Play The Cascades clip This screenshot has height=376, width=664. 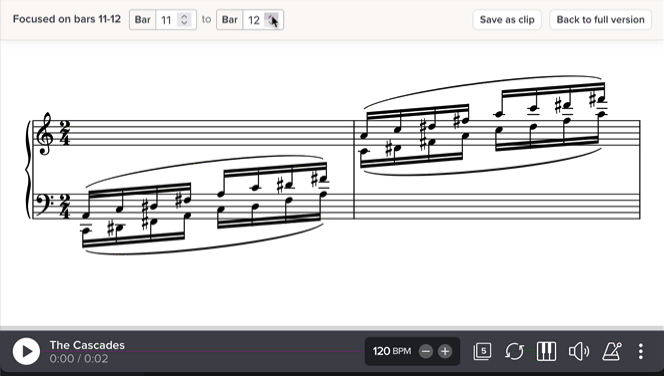pos(26,351)
